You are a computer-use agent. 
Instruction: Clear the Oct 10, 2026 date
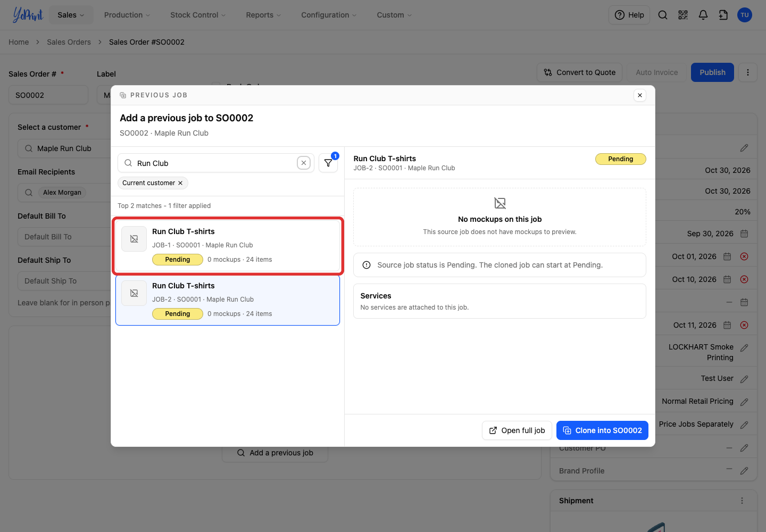pyautogui.click(x=744, y=279)
